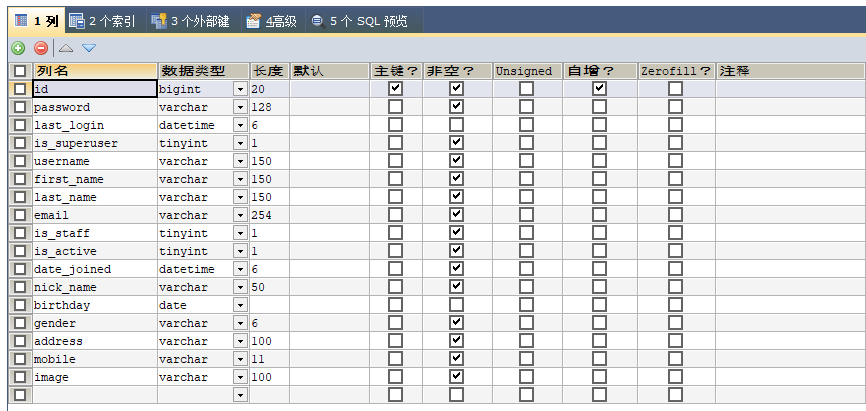Open data type dropdown for email
866x411 pixels.
pyautogui.click(x=241, y=215)
